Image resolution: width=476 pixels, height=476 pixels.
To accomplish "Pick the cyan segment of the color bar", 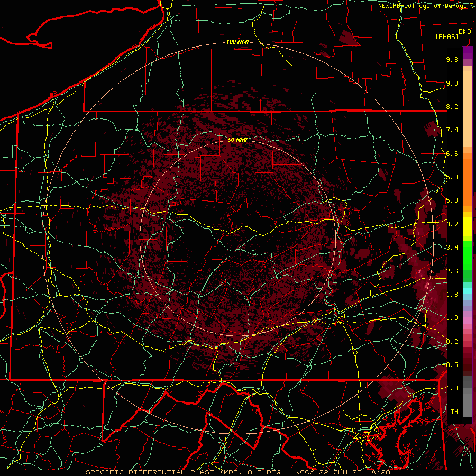I will coord(467,291).
